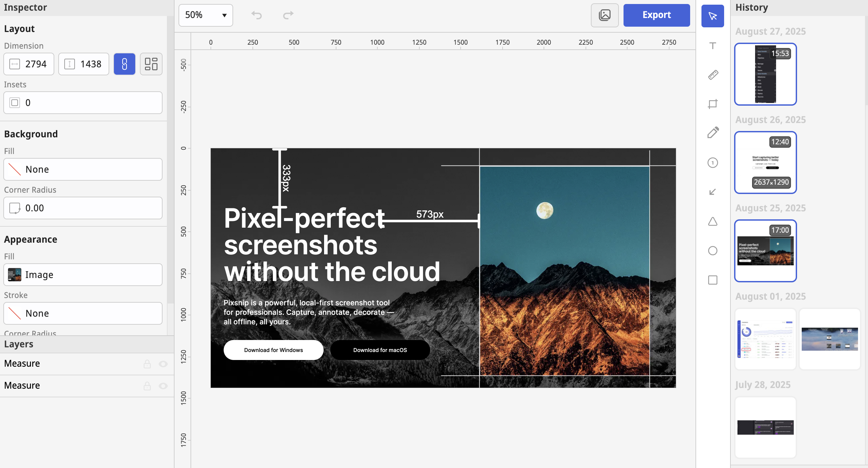Screen dimensions: 868x468
Task: Click the Appearance Fill Image swatch
Action: pyautogui.click(x=15, y=275)
